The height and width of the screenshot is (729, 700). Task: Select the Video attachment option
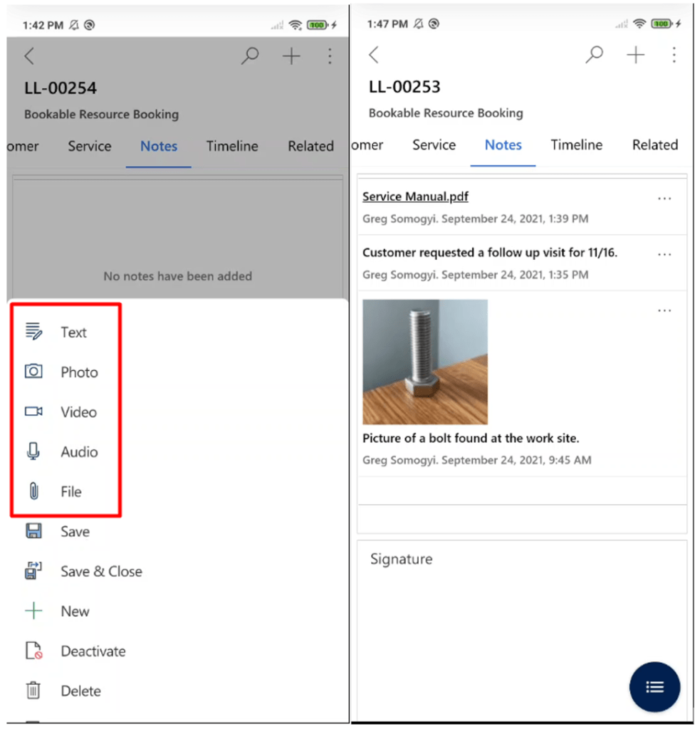coord(78,411)
